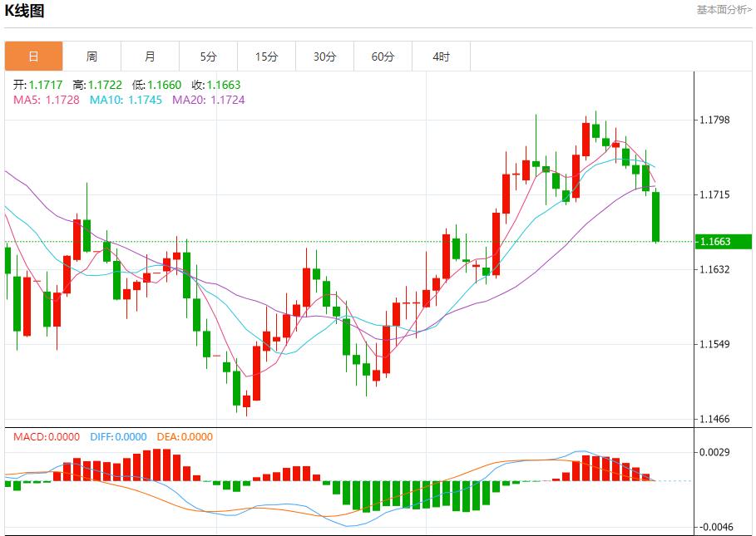Click the current price tag 1.1663
This screenshot has height=536, width=756.
(715, 242)
